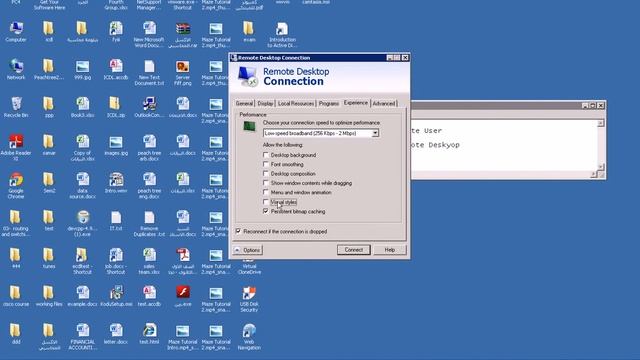640x360 pixels.
Task: Click the Help button
Action: 390,250
